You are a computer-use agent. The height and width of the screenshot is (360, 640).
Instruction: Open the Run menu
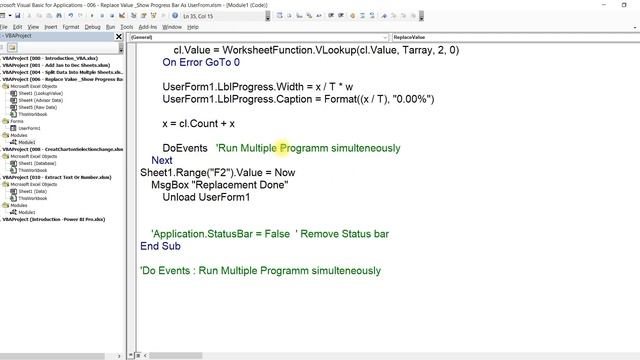[x=110, y=27]
